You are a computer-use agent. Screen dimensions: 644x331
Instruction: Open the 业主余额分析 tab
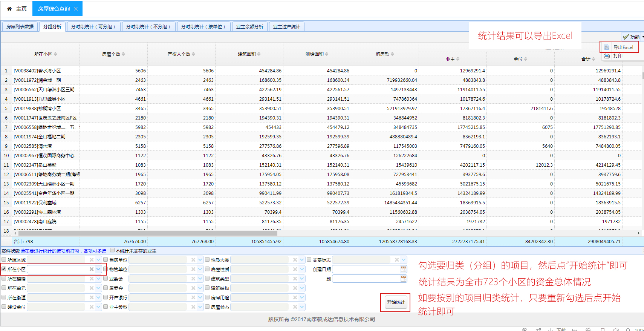(249, 27)
